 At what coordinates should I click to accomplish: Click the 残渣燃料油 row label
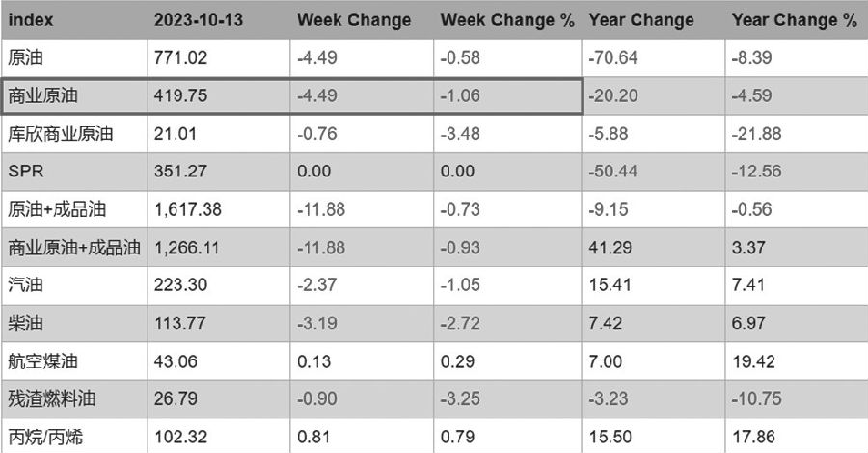point(52,399)
